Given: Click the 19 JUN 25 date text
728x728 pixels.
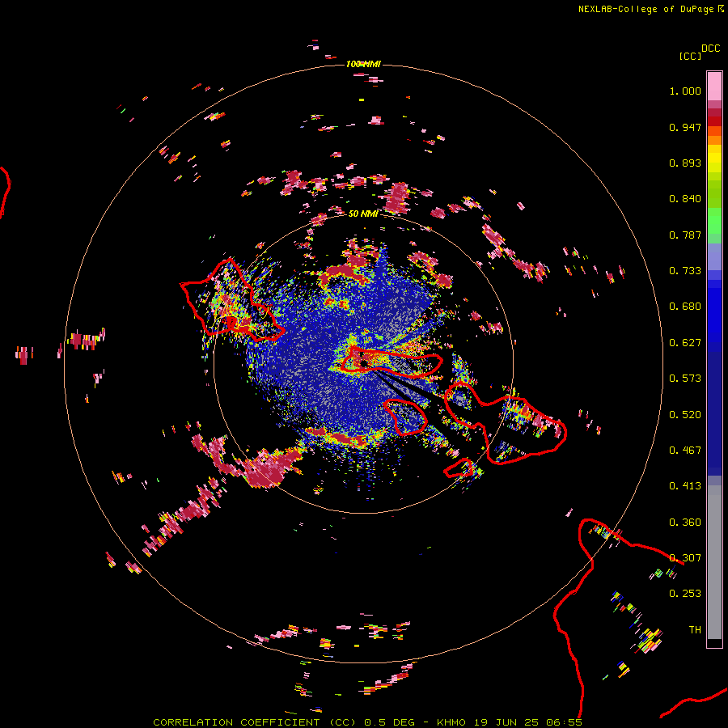Looking at the screenshot, I should pyautogui.click(x=506, y=722).
